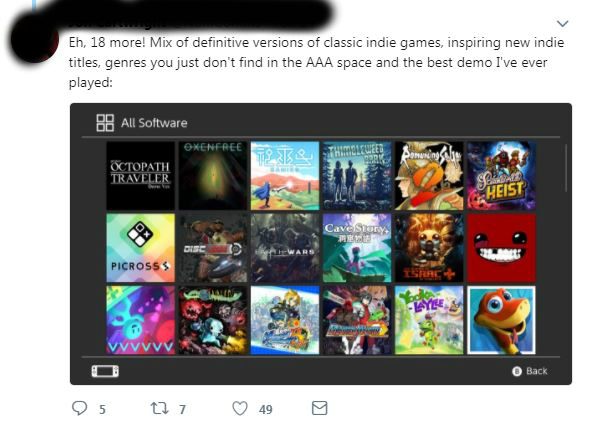Open the VVVVVV game tile
This screenshot has width=591, height=426.
pyautogui.click(x=140, y=320)
